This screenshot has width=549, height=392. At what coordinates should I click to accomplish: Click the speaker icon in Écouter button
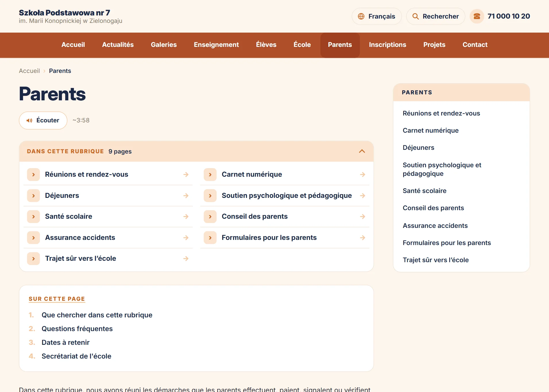point(29,120)
